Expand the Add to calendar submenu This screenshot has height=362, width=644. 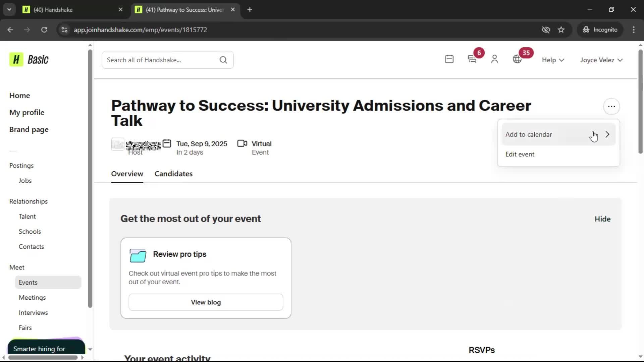click(x=558, y=134)
